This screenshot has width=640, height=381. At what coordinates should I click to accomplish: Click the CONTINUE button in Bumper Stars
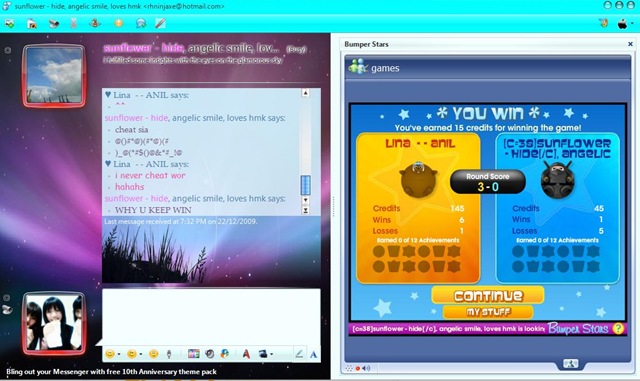click(488, 295)
